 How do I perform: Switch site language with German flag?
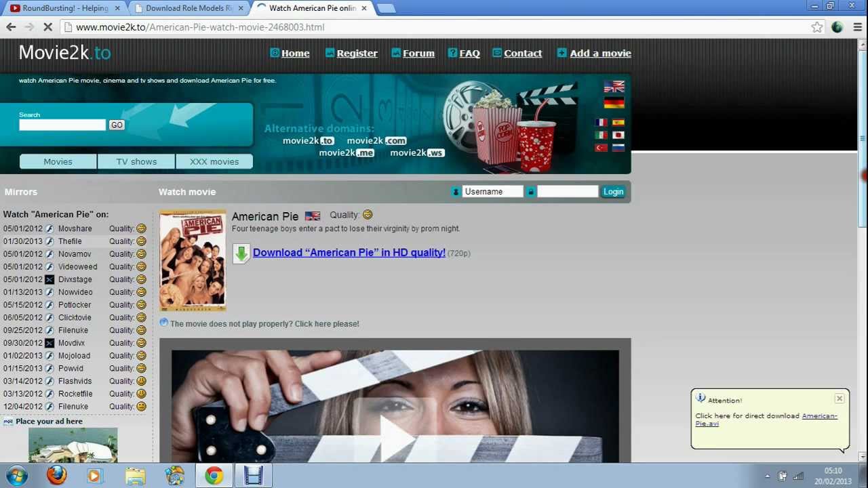[614, 102]
